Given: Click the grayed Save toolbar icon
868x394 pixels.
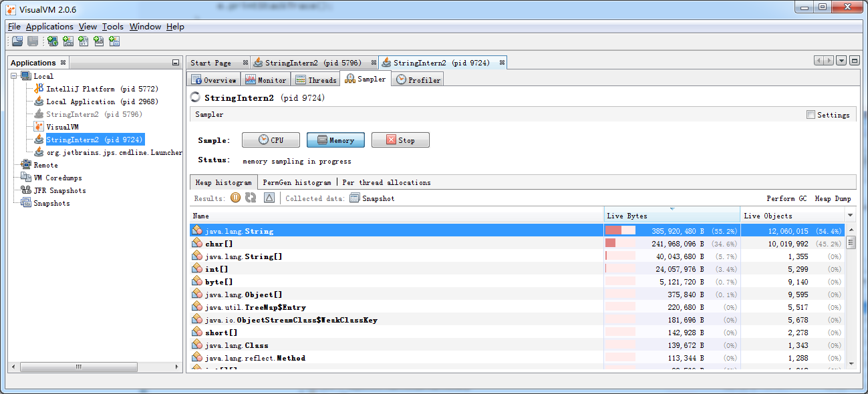Looking at the screenshot, I should tap(32, 41).
